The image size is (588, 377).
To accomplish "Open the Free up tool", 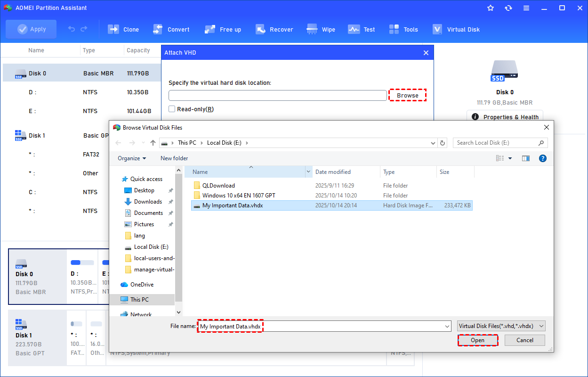I will (x=223, y=29).
